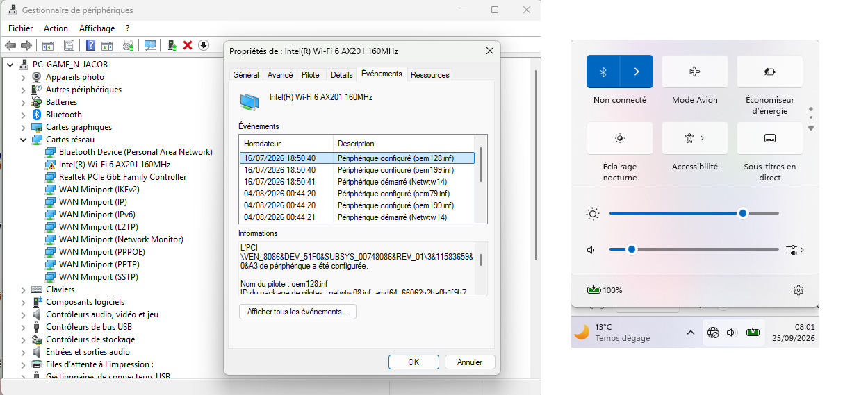Open the Fichier menu
868x395 pixels.
click(x=21, y=28)
